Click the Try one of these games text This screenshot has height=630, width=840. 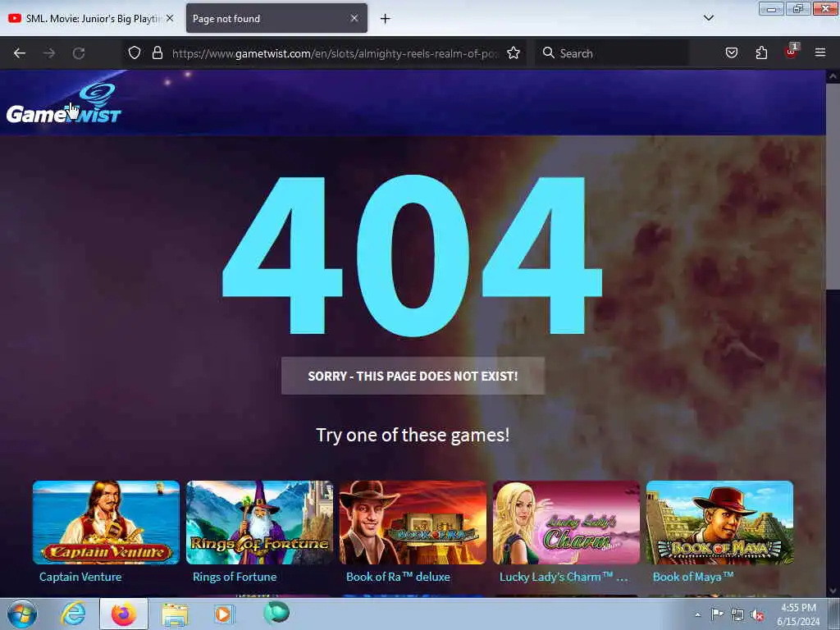tap(413, 435)
